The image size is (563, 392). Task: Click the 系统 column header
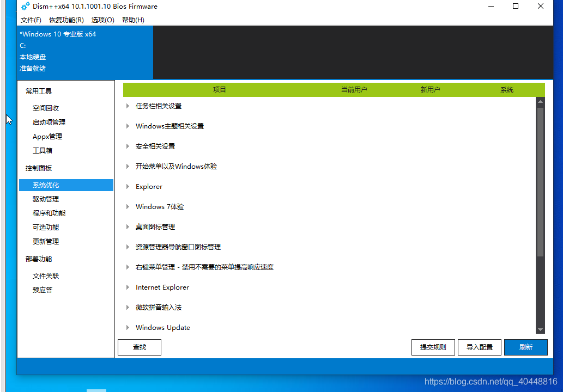point(507,90)
